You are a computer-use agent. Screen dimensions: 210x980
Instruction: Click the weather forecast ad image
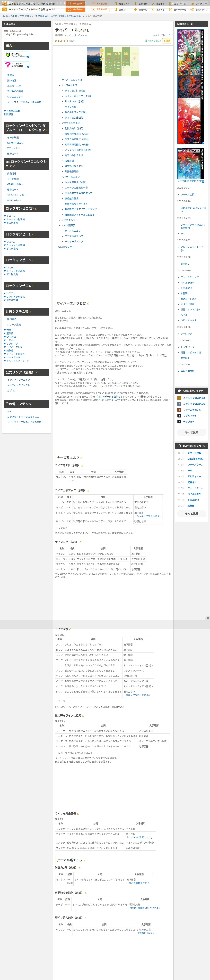113,61
